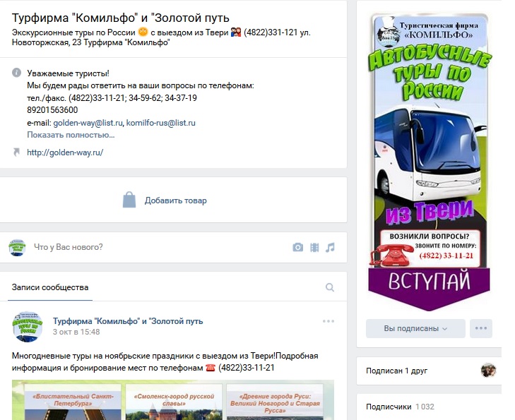Open post author name link
The image size is (515, 420).
pyautogui.click(x=128, y=321)
